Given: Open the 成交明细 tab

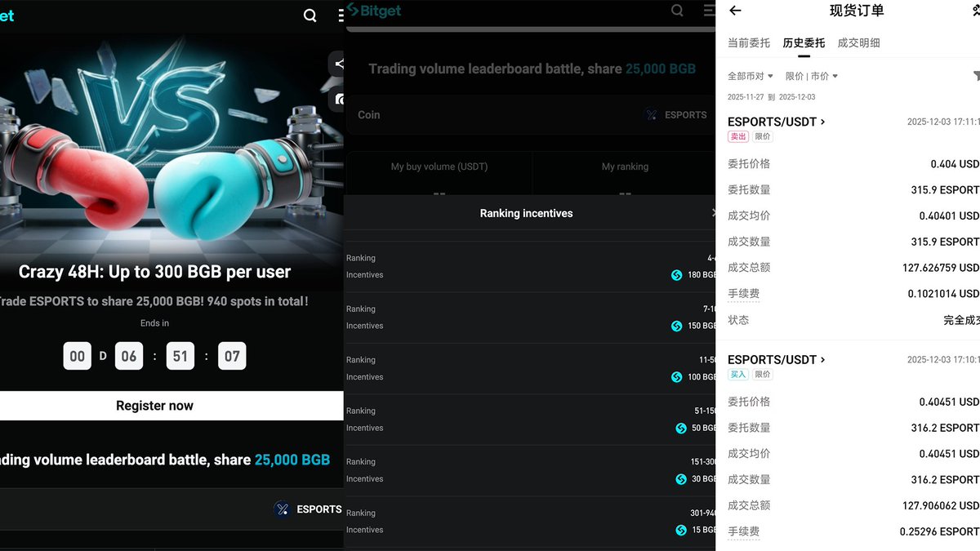Looking at the screenshot, I should [859, 43].
